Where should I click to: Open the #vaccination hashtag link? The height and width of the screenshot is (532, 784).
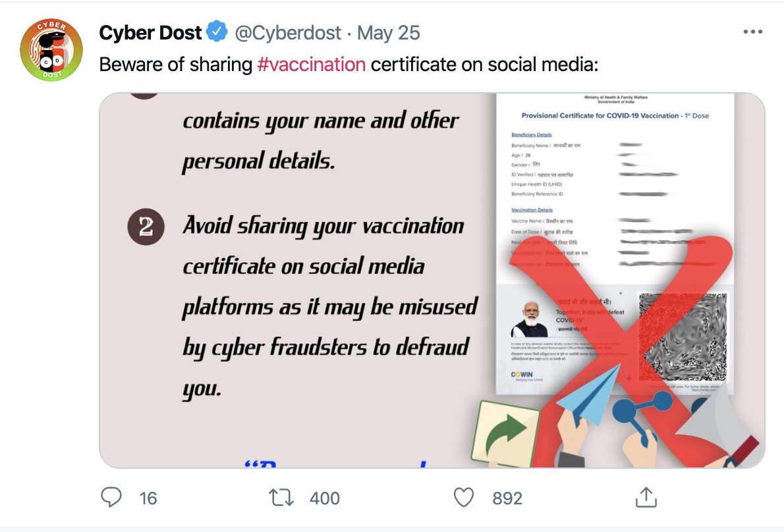point(311,65)
